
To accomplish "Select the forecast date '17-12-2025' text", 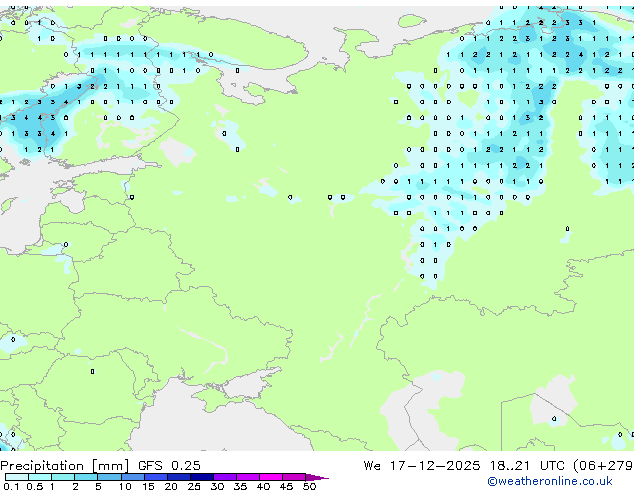I will coord(435,466).
